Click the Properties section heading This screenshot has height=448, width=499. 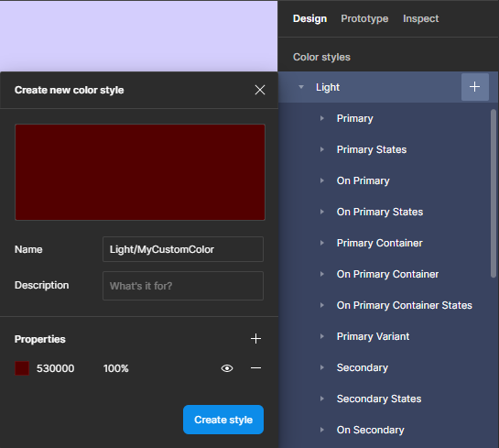tap(39, 339)
